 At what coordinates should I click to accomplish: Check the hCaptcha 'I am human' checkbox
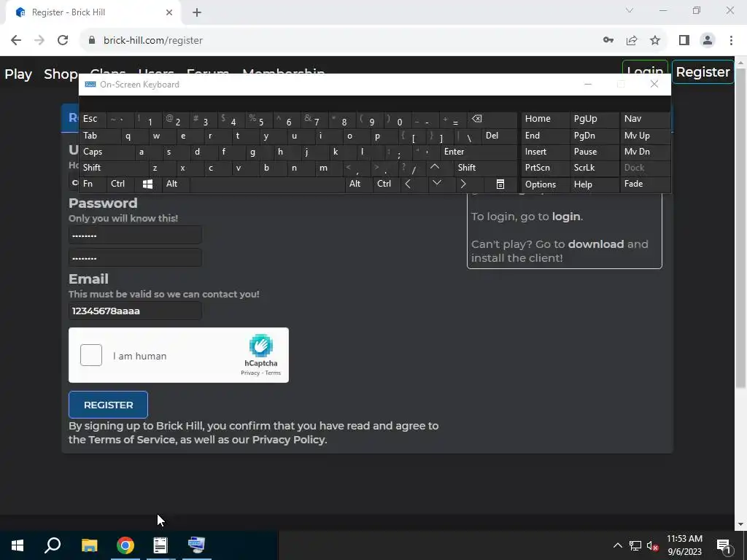(91, 355)
